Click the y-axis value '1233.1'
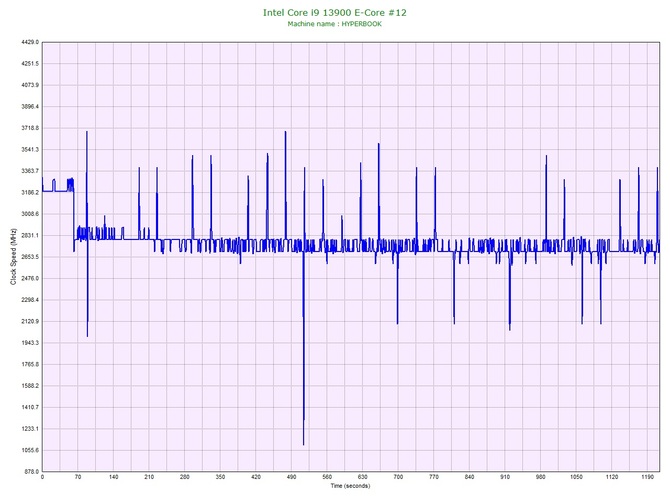Viewport: 670px width, 503px height. pos(30,429)
